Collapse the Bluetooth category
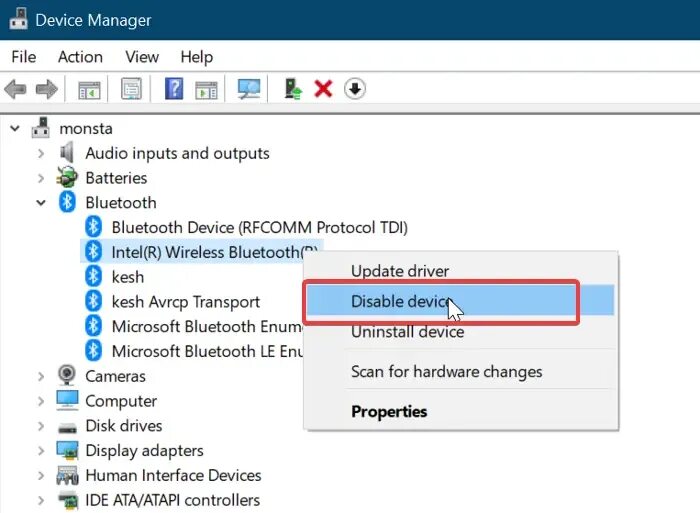 41,203
